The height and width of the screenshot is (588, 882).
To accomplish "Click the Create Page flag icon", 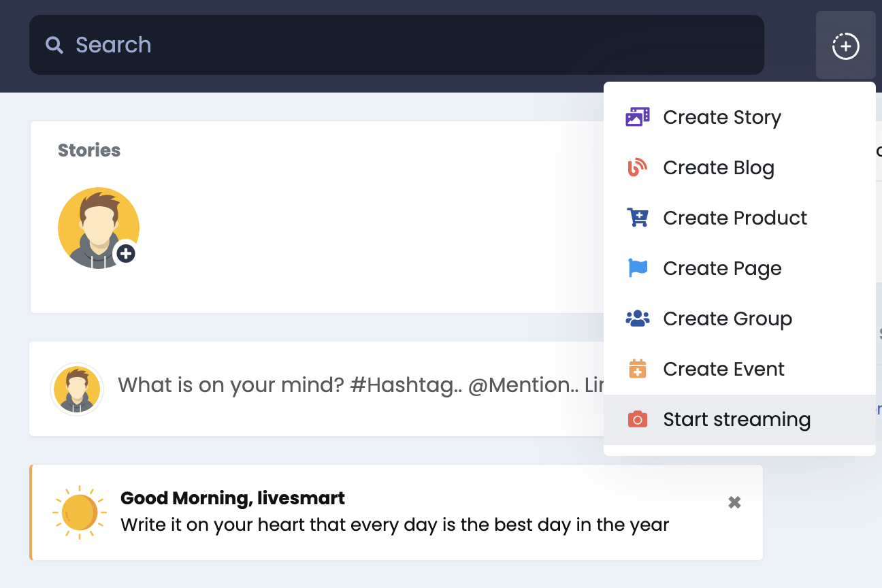I will (x=638, y=268).
